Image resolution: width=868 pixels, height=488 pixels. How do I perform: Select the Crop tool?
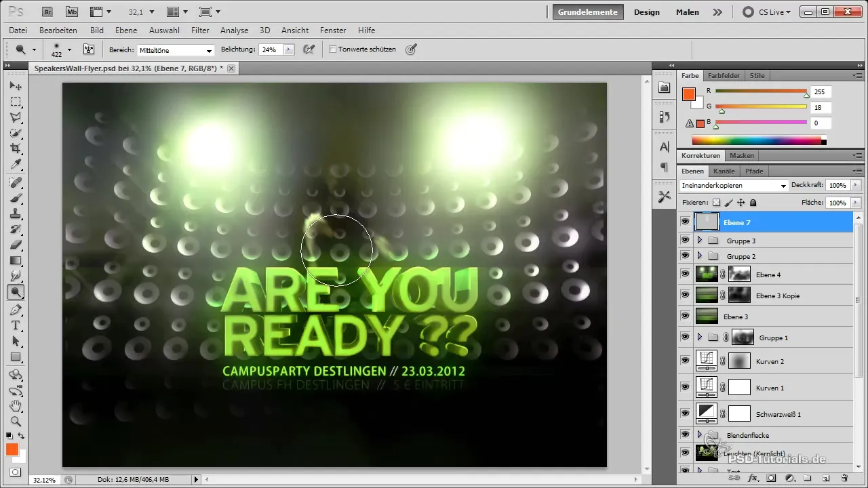click(x=15, y=149)
